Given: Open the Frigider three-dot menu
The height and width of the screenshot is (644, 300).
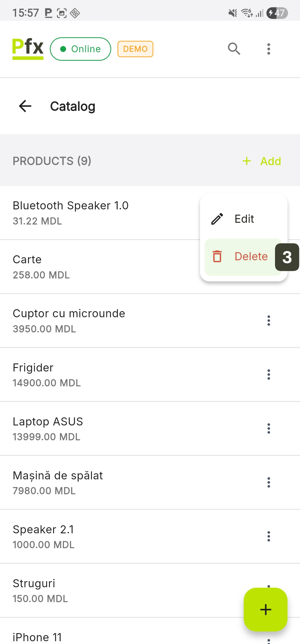Looking at the screenshot, I should click(x=268, y=375).
